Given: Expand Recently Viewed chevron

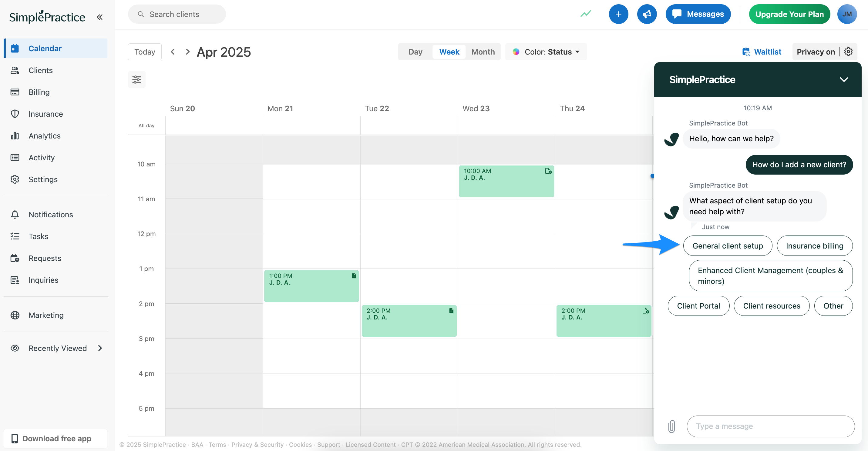Looking at the screenshot, I should pyautogui.click(x=100, y=348).
